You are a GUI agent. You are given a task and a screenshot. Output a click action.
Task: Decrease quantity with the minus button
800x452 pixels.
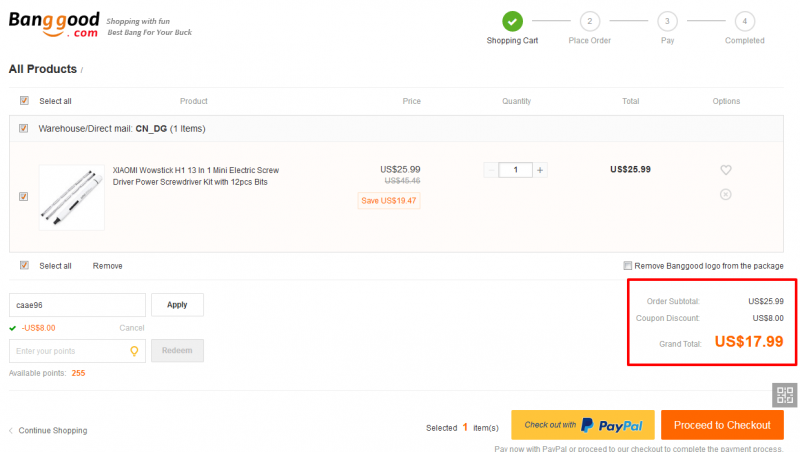[x=491, y=170]
